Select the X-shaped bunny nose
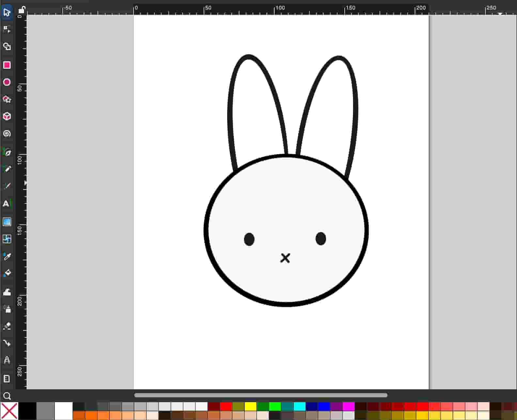517x420 pixels. [x=285, y=258]
